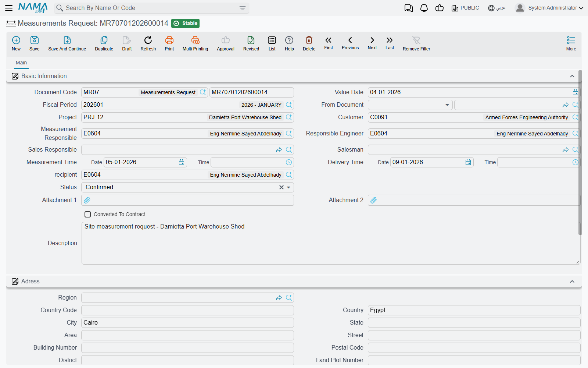Switch language to Arabic
Image resolution: width=588 pixels, height=368 pixels.
497,8
